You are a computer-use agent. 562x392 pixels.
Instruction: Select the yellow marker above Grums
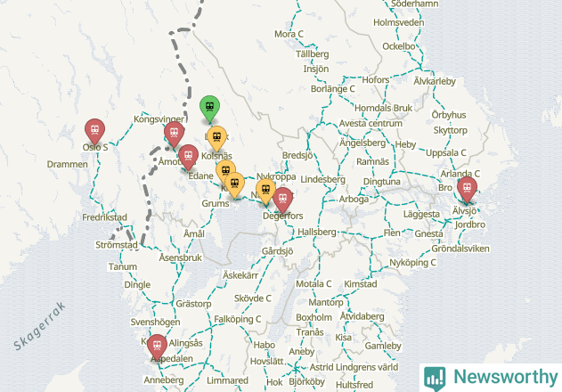(235, 185)
